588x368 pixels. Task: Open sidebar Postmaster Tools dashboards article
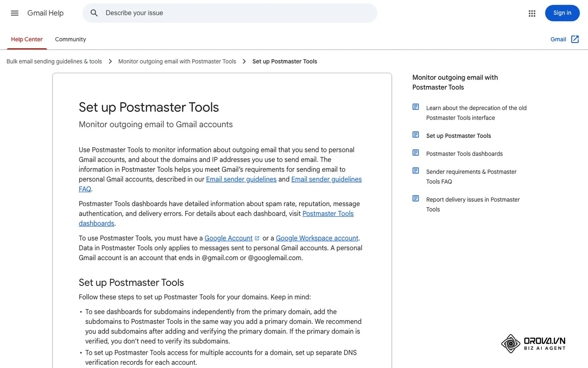464,154
